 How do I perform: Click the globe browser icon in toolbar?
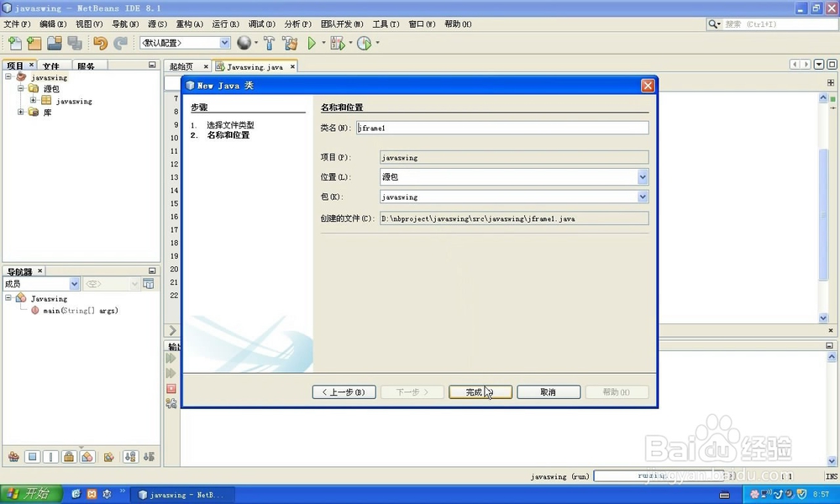coord(244,43)
